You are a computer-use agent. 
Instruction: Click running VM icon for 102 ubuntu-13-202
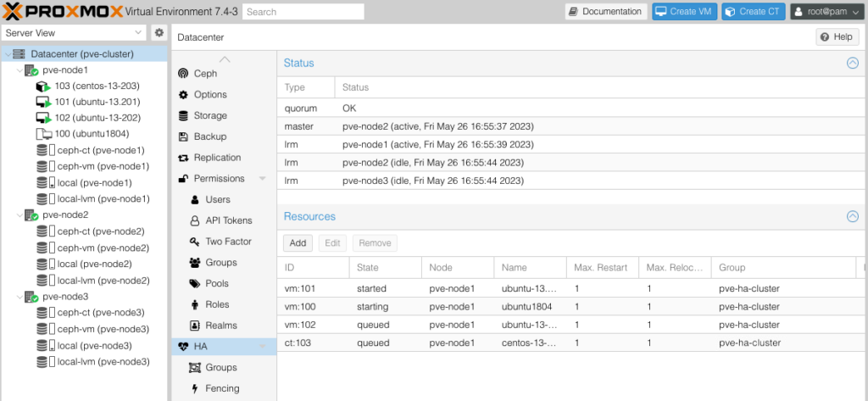(43, 118)
